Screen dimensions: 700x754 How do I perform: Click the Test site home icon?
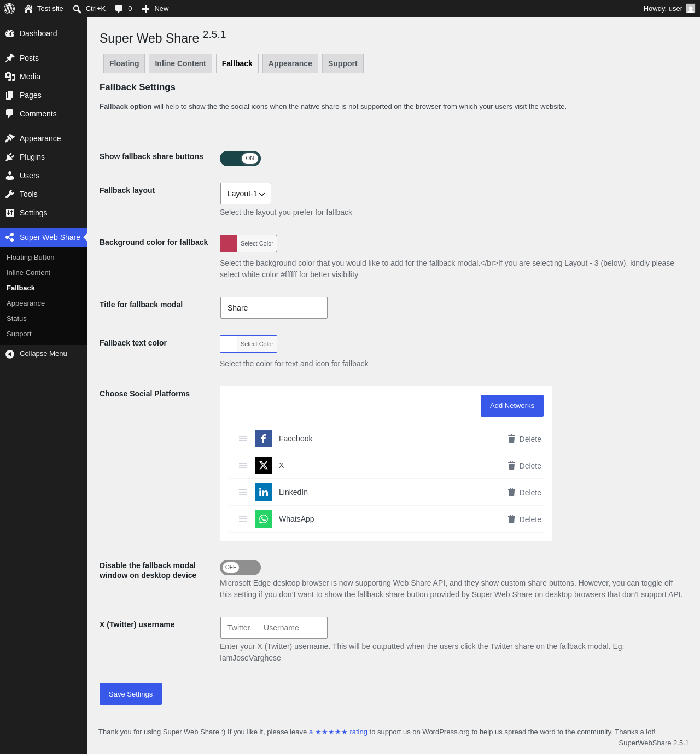click(28, 9)
